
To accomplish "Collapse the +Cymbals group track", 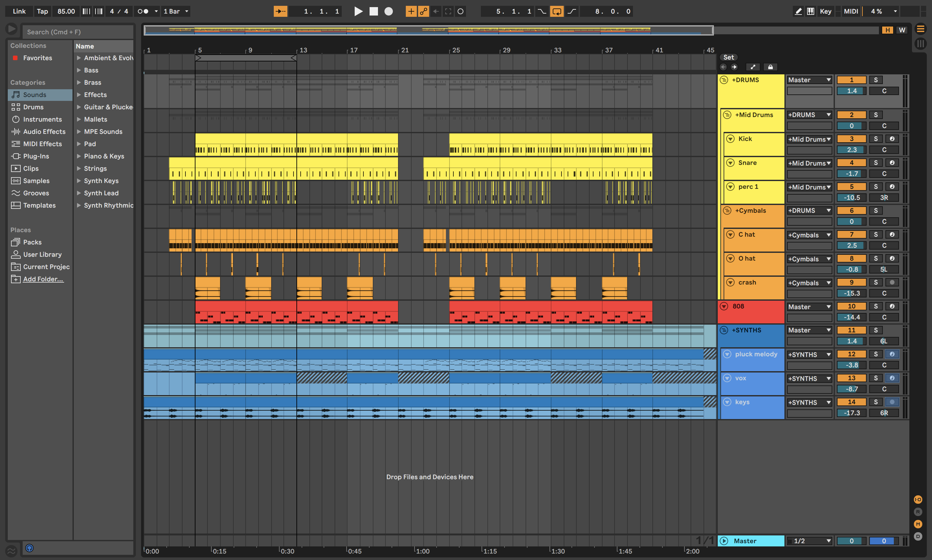I will [x=727, y=210].
